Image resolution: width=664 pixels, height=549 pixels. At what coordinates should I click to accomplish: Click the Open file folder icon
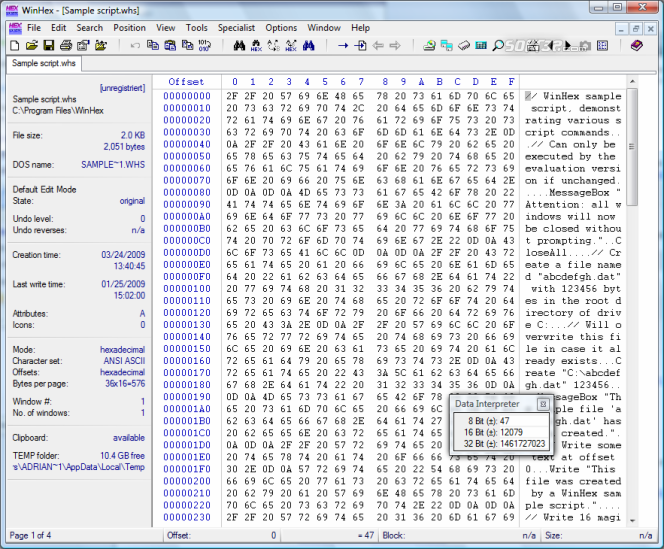32,45
